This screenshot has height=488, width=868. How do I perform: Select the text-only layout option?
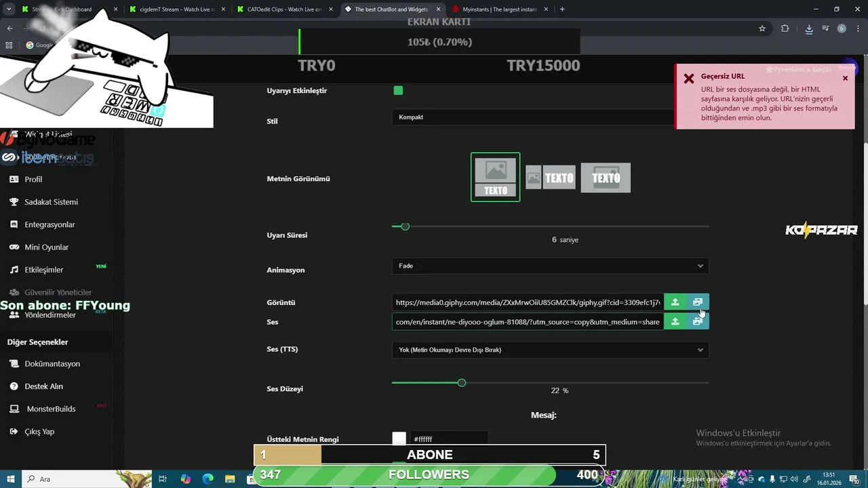[606, 178]
